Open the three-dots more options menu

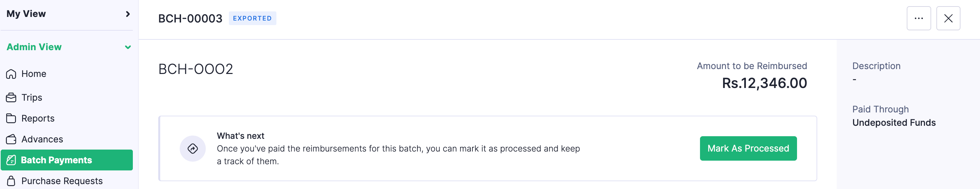(918, 18)
